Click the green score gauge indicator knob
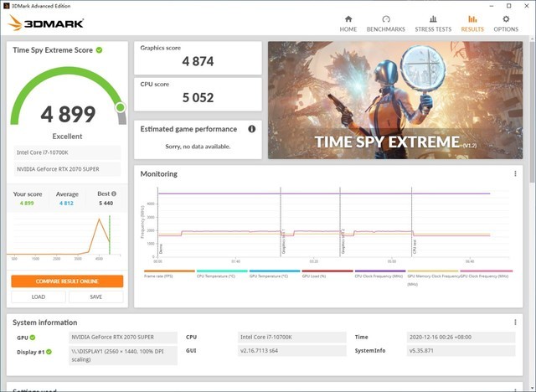This screenshot has width=536, height=392. [121, 107]
